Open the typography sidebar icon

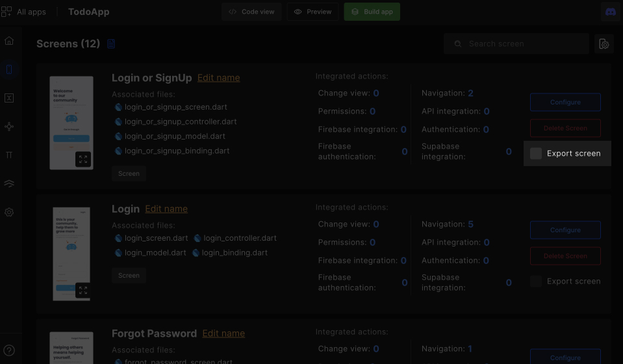[9, 155]
